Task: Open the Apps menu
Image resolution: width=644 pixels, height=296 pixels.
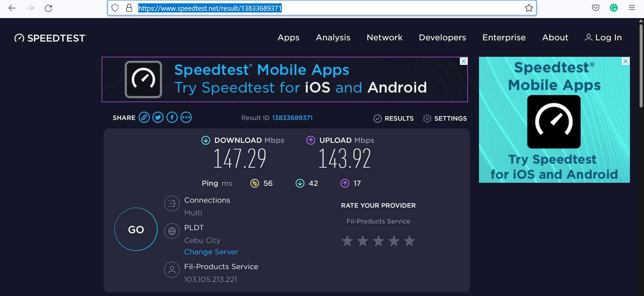Action: point(288,38)
